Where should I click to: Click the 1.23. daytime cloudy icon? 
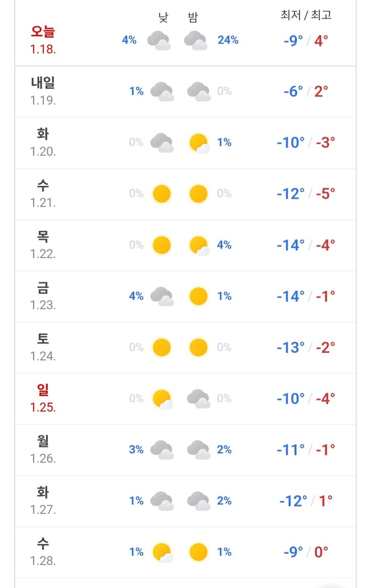(x=162, y=296)
